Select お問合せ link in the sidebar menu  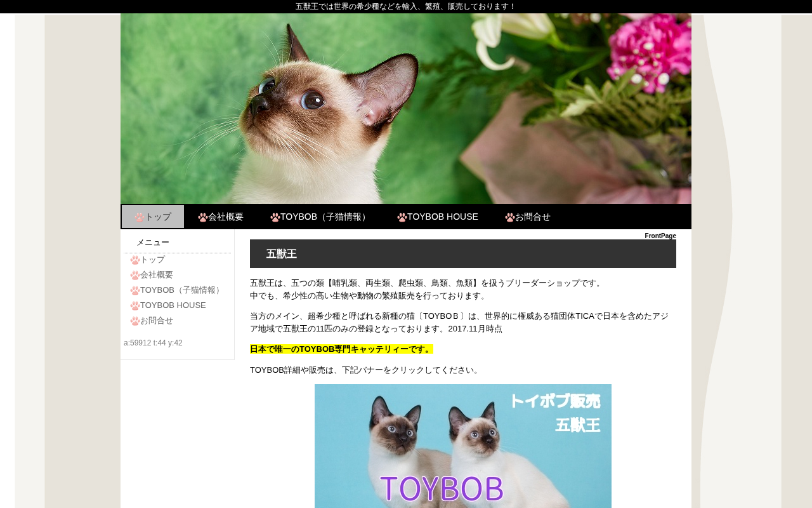point(157,321)
